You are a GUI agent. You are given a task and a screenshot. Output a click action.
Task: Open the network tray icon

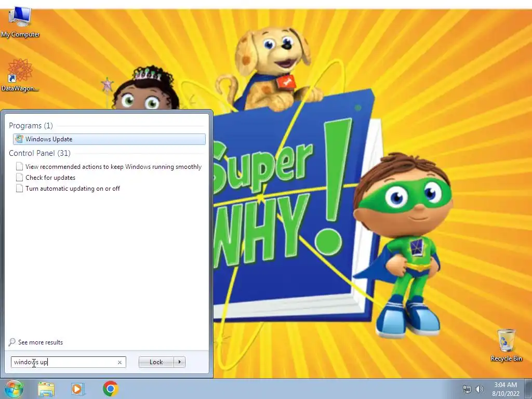(467, 389)
